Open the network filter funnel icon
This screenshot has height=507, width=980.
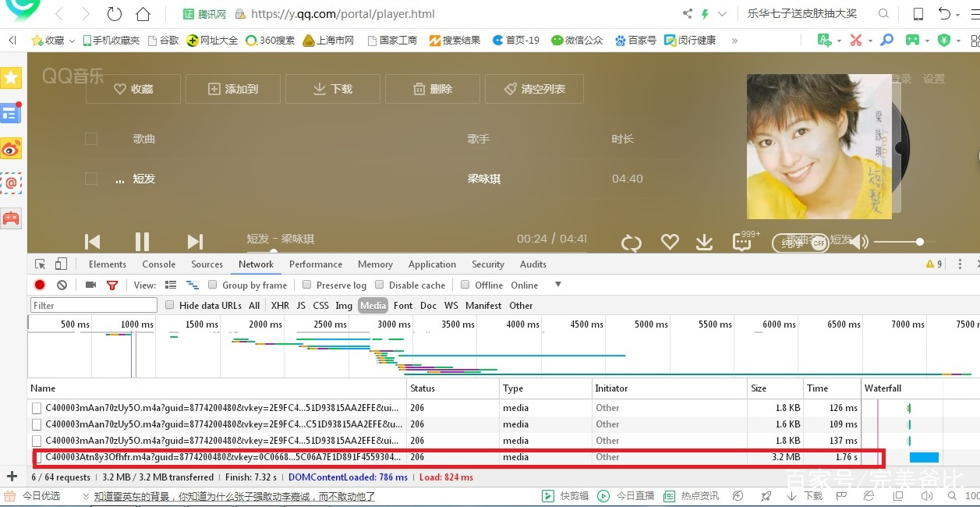click(x=111, y=285)
